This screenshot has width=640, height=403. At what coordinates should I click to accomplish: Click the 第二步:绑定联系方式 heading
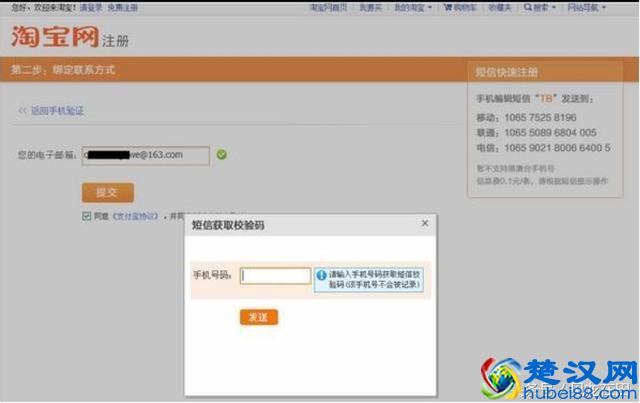(x=63, y=70)
